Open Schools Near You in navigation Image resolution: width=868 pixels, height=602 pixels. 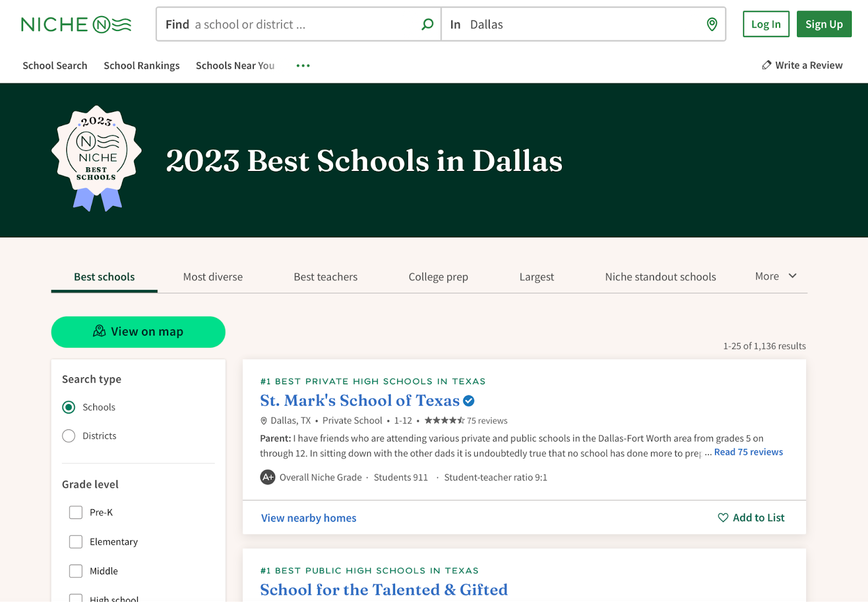point(235,66)
